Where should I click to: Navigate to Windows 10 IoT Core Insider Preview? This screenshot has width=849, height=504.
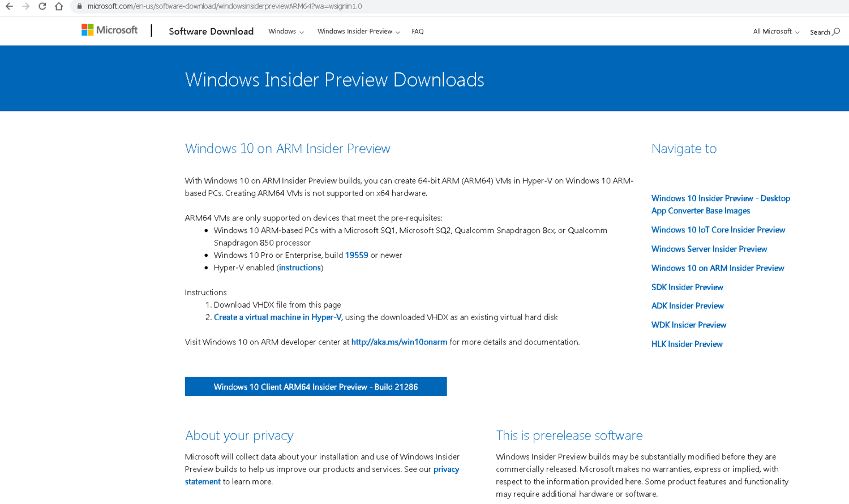click(718, 230)
